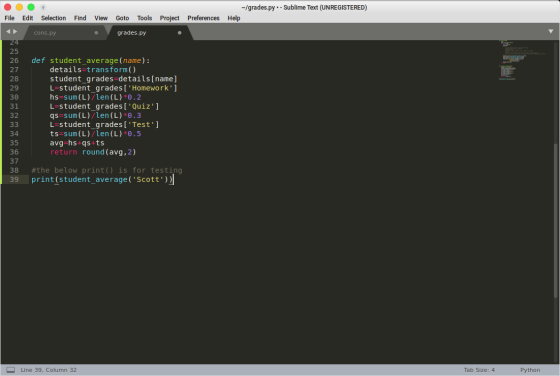
Task: Click the vertical scrollbar handle
Action: click(555, 221)
